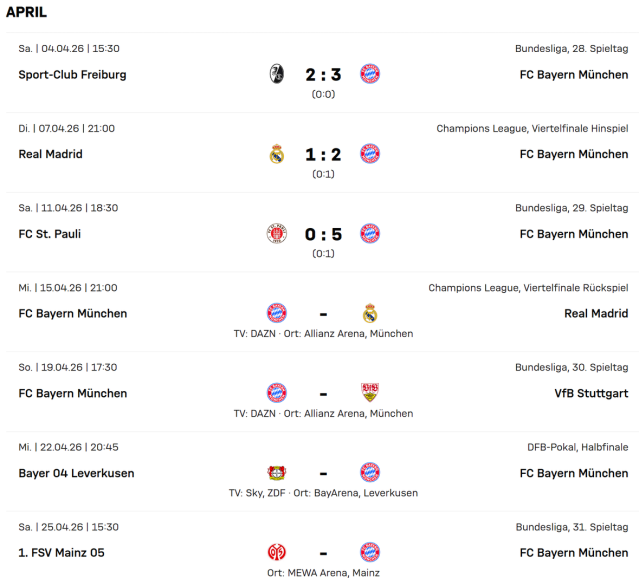
Task: Click the Bayer 04 Leverkusen crest icon
Action: tap(277, 473)
